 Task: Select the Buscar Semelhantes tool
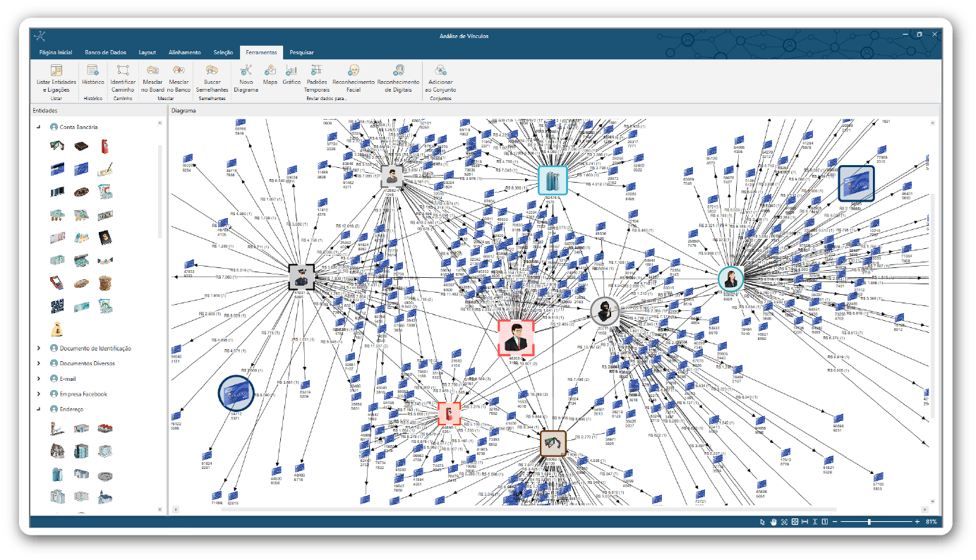click(x=211, y=79)
